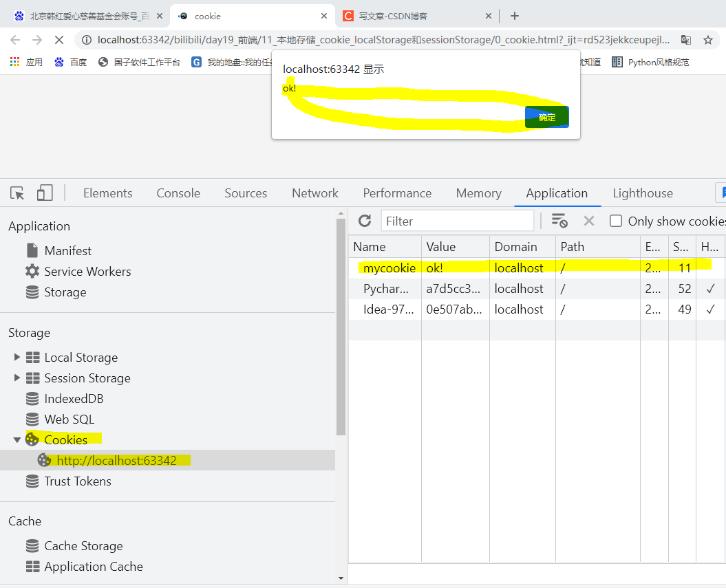This screenshot has width=726, height=588.
Task: Expand the Local Storage tree item
Action: (17, 357)
